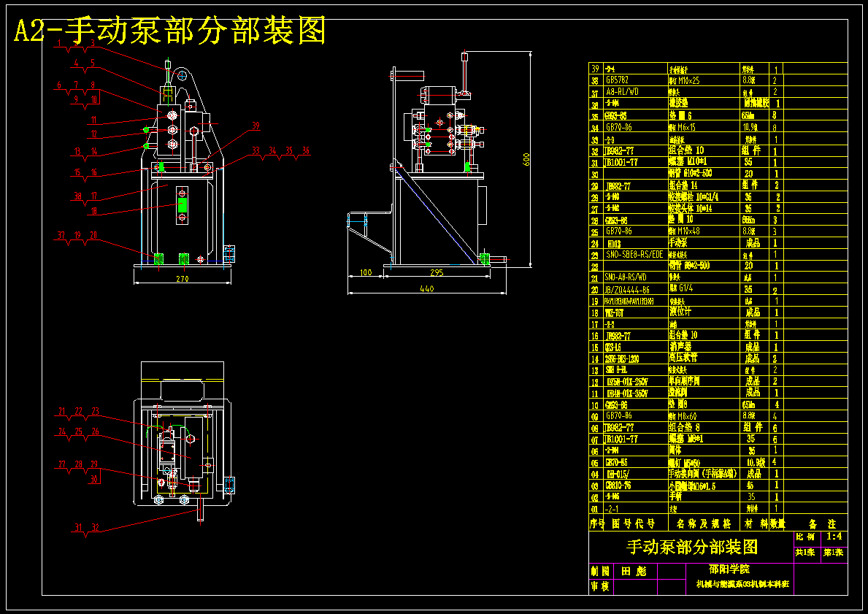
Task: Select the "液位计" name cell in row 18
Action: (x=680, y=312)
